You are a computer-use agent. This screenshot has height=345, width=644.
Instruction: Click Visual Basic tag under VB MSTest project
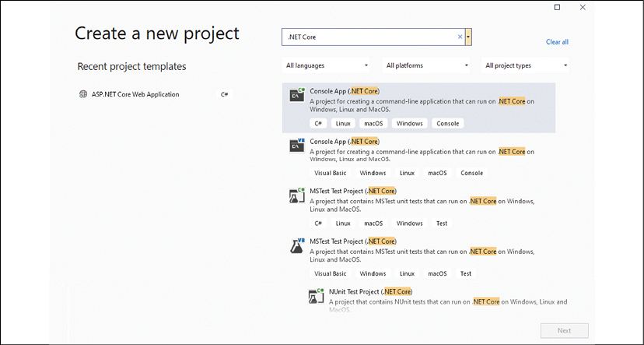coord(331,273)
